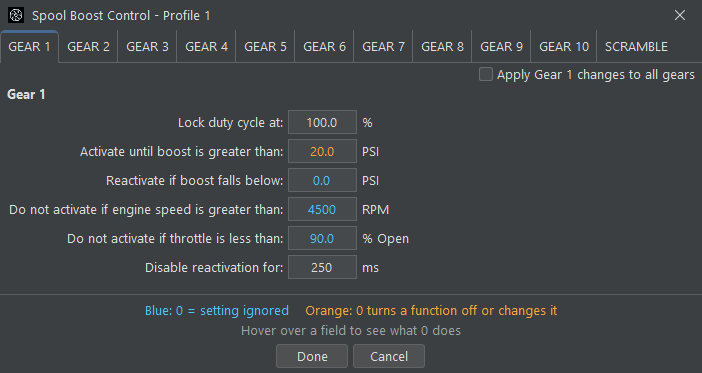Click the Lock duty cycle field
The height and width of the screenshot is (373, 702).
(322, 122)
